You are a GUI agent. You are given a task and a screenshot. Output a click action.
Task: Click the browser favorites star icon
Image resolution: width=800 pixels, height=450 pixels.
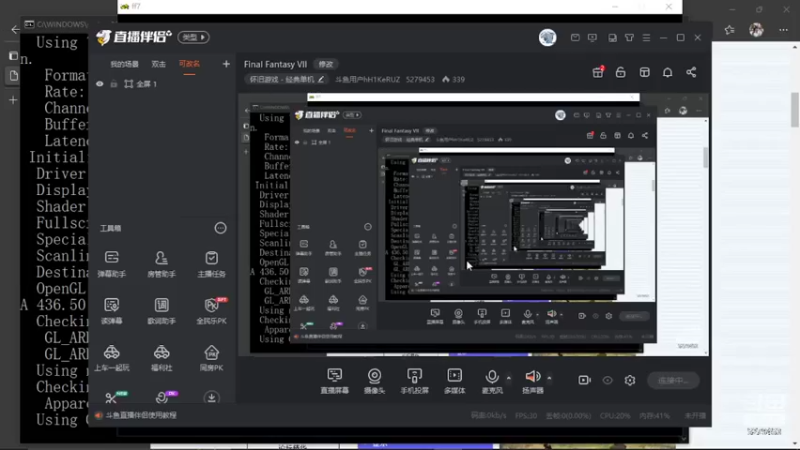730,30
